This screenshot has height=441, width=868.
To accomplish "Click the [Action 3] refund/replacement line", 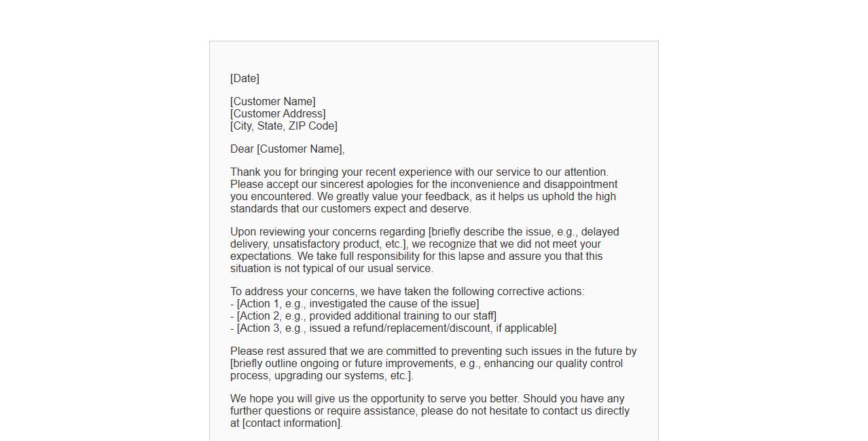I will pos(396,328).
